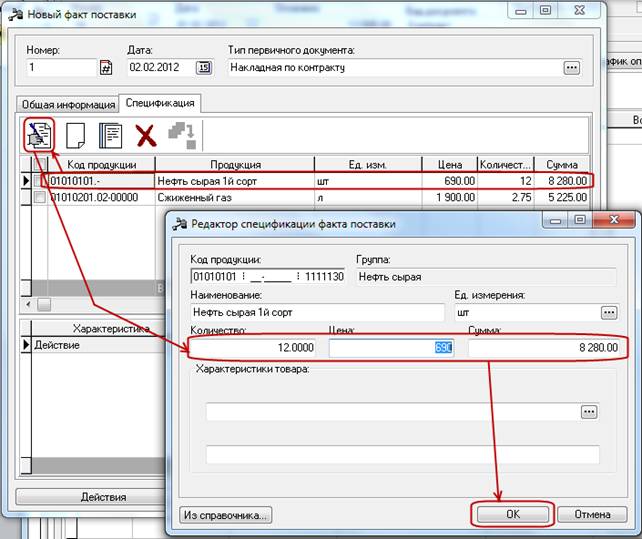The height and width of the screenshot is (539, 642).
Task: Click the grayed-out move rows icon
Action: pyautogui.click(x=184, y=135)
